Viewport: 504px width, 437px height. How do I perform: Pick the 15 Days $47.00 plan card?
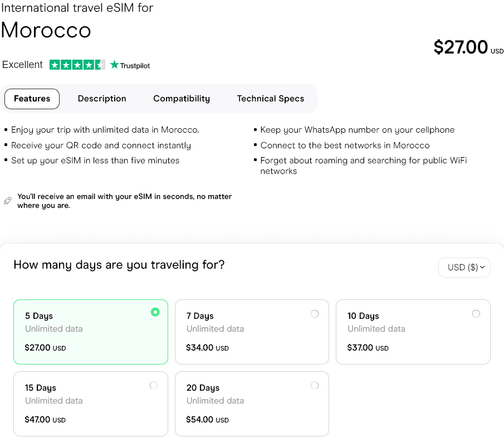tap(91, 404)
